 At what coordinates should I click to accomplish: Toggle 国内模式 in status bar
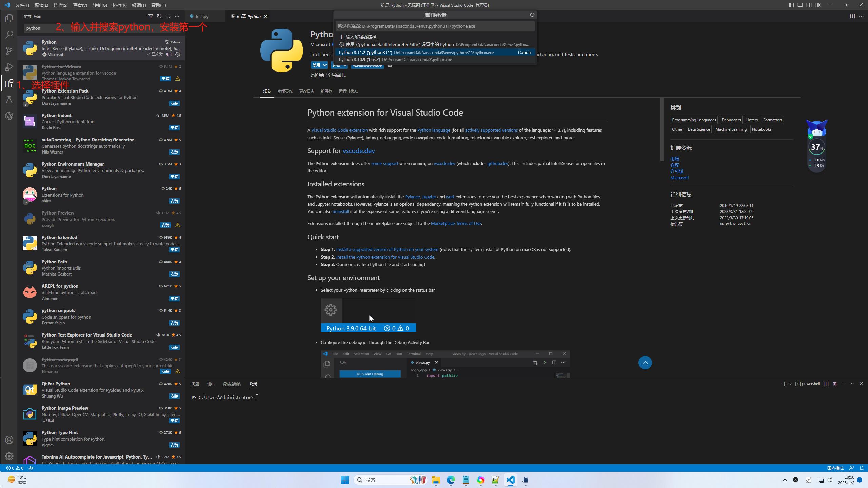835,468
